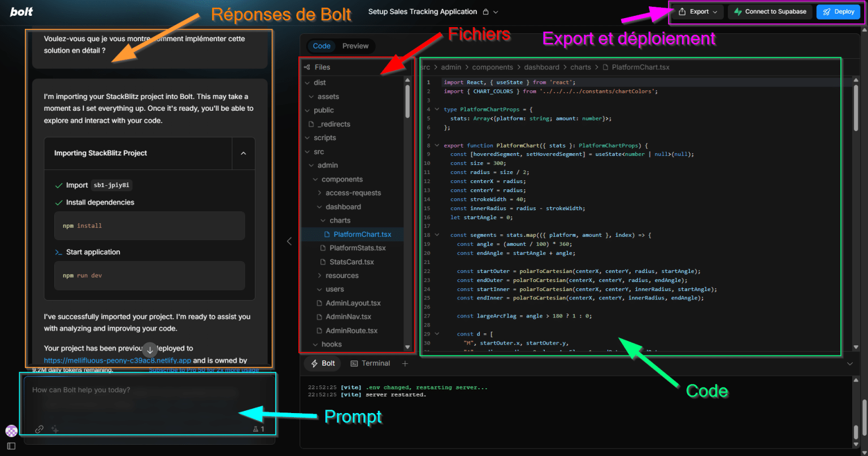
Task: Click the file tree scrollbar thumb
Action: click(x=407, y=101)
